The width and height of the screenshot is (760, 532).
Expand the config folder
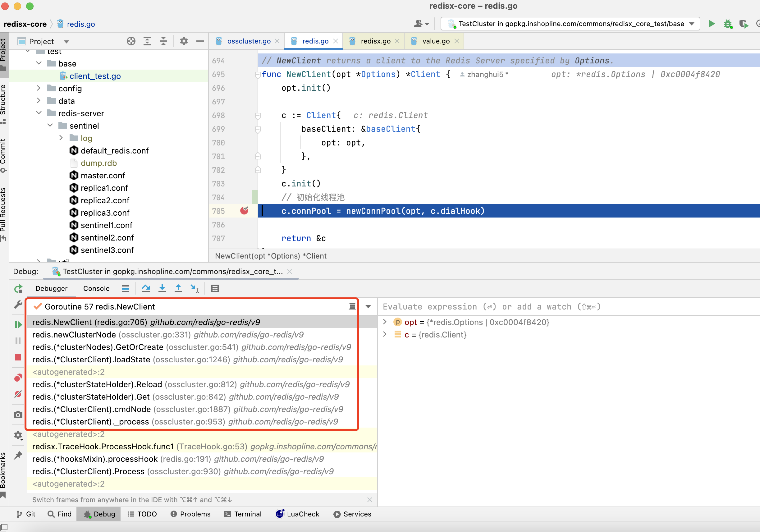coord(39,88)
